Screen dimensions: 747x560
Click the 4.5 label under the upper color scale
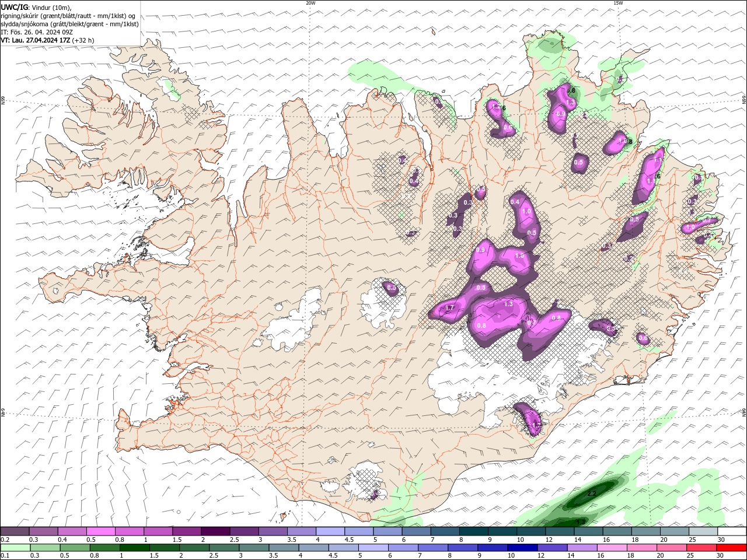click(349, 540)
